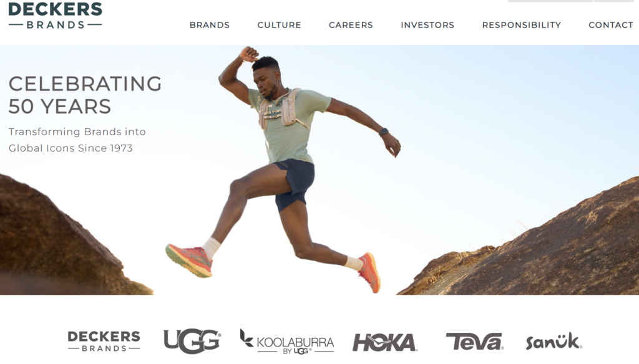
Task: Click the short grey bar above Contact
Action: 614,1
